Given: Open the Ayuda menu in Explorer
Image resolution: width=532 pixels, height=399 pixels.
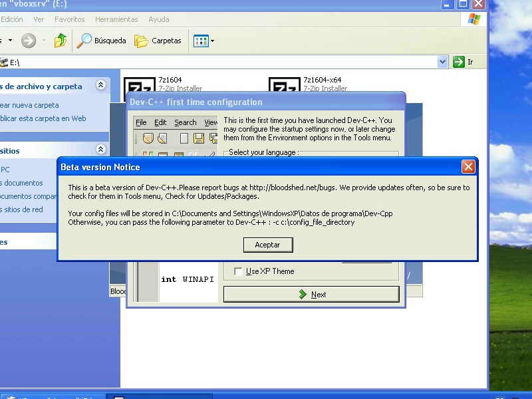Looking at the screenshot, I should 158,19.
